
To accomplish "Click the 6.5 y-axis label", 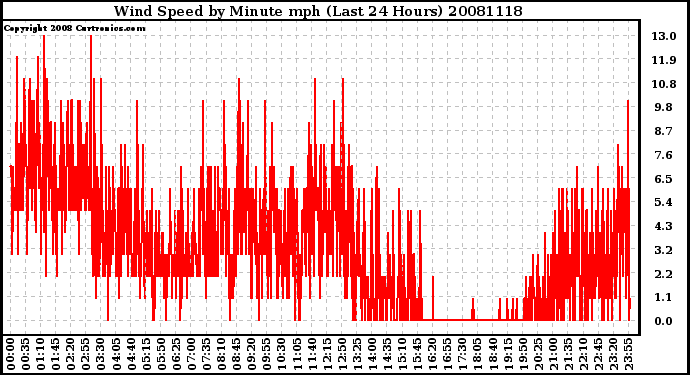I will pos(664,179).
